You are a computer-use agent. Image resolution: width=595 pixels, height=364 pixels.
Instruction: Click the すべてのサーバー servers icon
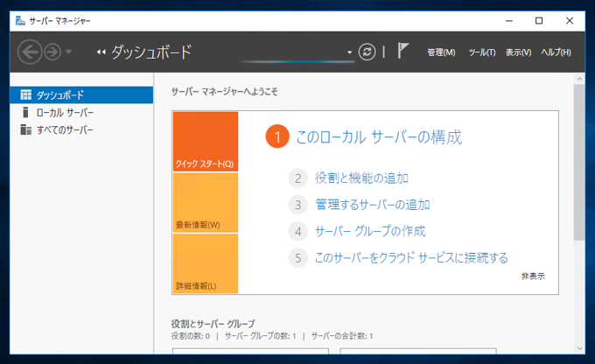(x=25, y=129)
